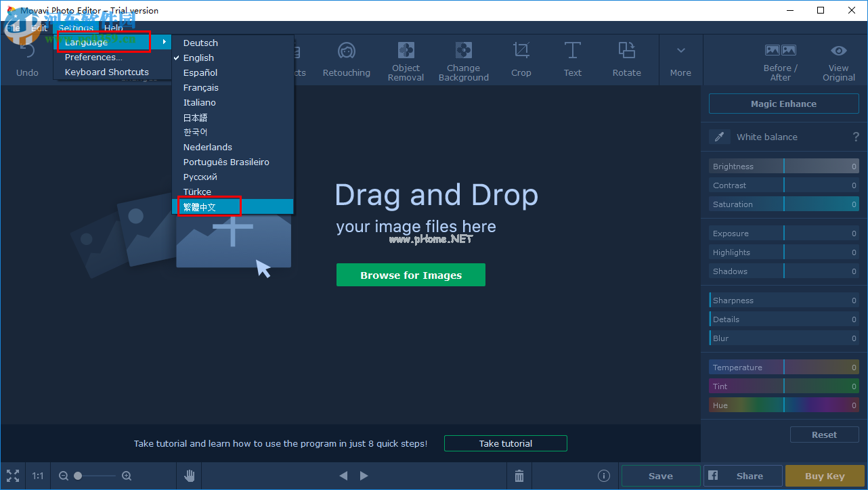Select the Rotate tool
The image size is (868, 490).
coord(626,60)
